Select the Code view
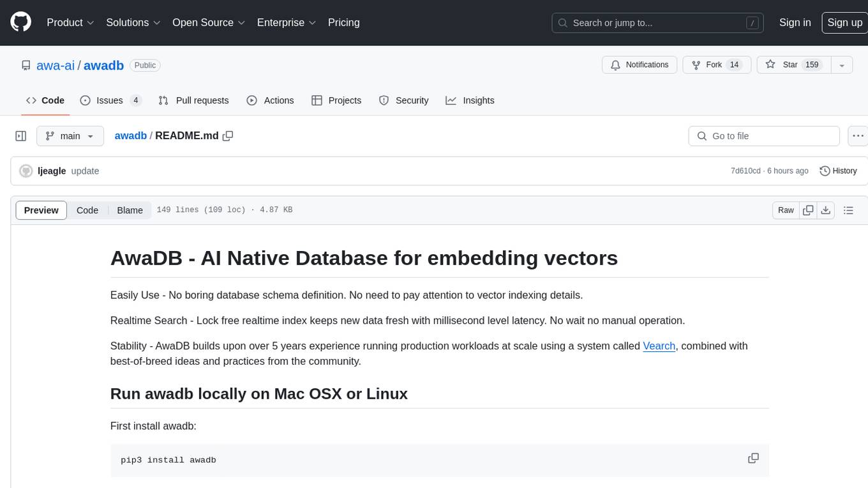 pos(87,210)
